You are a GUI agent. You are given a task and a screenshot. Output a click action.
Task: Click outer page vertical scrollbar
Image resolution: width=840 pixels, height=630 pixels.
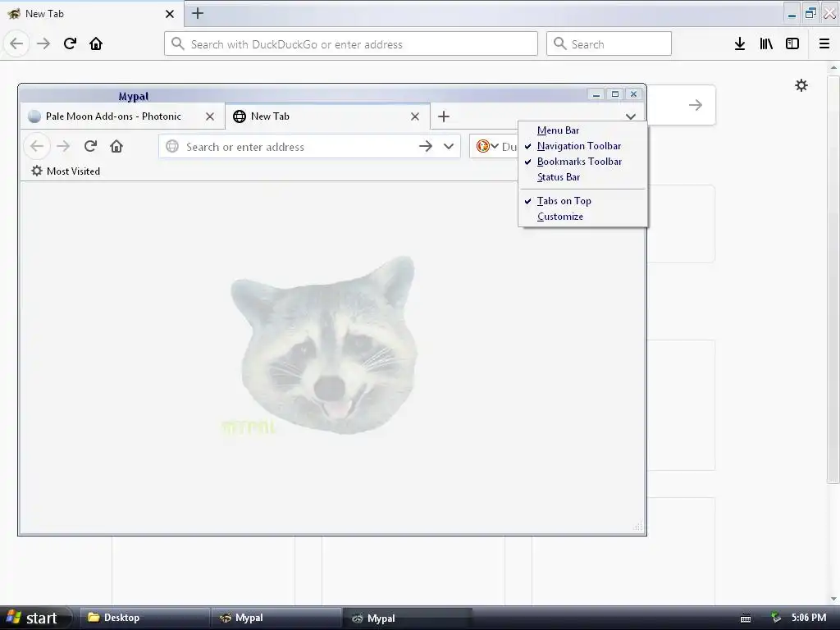click(833, 279)
